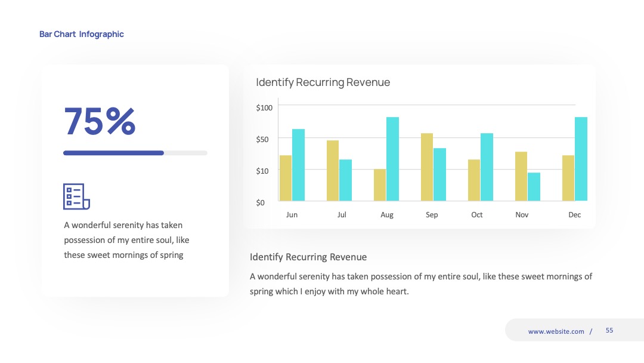
Task: Click the cyan Jun bar
Action: point(299,165)
